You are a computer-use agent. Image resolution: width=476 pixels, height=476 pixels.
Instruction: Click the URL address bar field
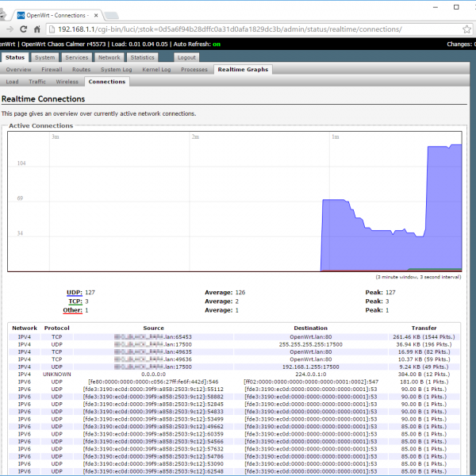[x=238, y=29]
